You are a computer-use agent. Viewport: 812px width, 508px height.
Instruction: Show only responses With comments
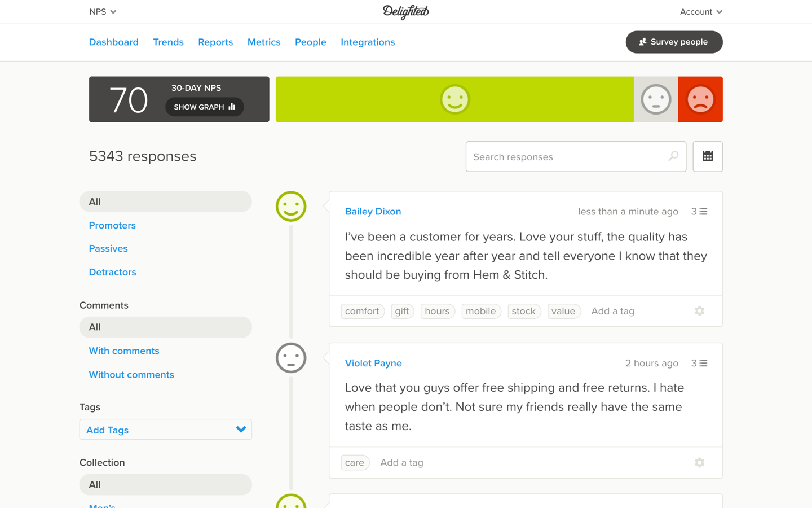(x=124, y=351)
